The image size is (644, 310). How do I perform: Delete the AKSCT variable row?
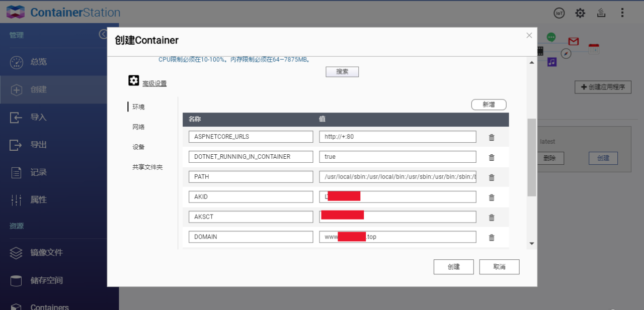pos(492,218)
